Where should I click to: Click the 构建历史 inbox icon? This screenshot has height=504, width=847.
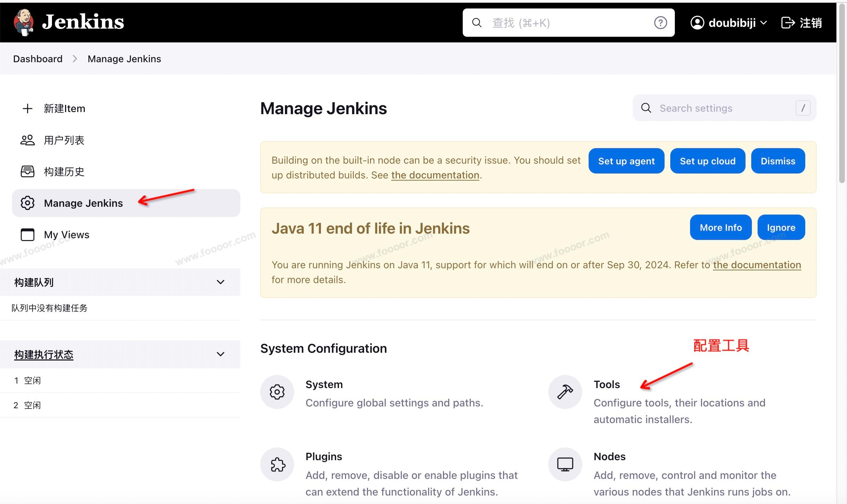[x=27, y=172]
